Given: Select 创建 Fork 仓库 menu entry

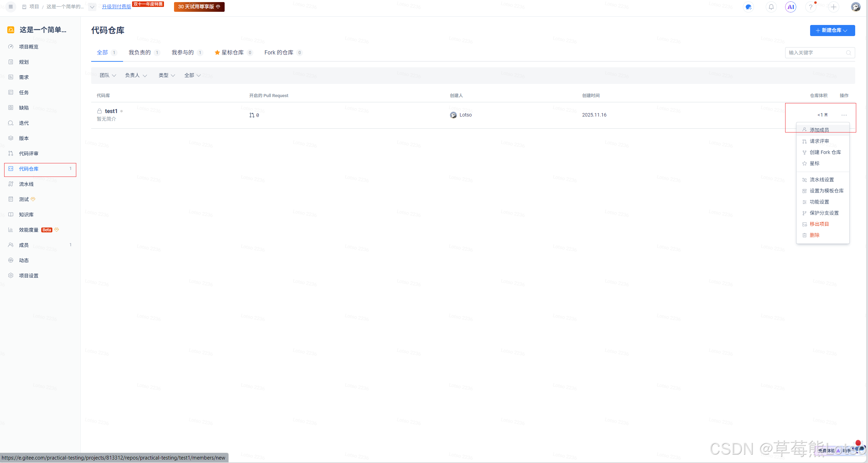Looking at the screenshot, I should (x=825, y=152).
